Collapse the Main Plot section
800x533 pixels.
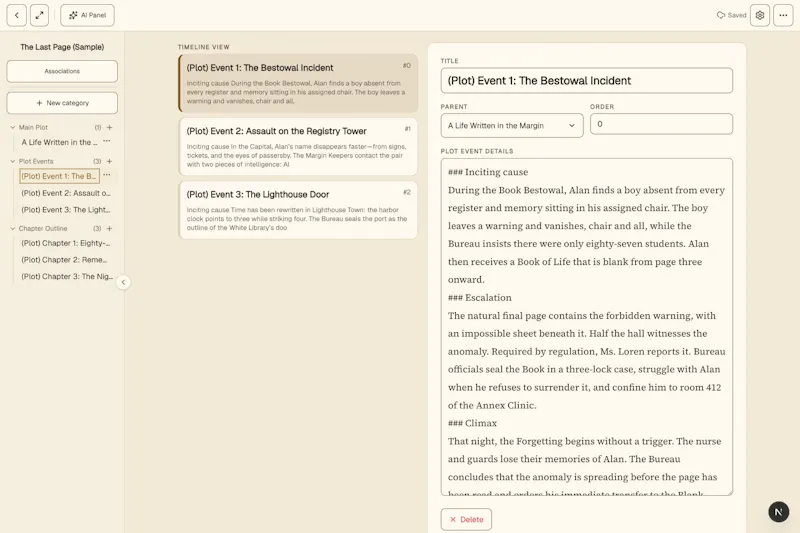(13, 128)
